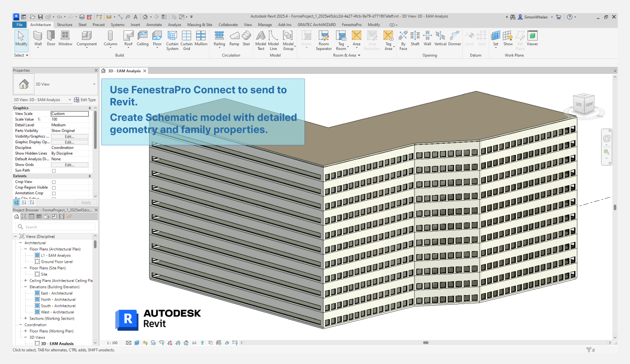Open the Work Plane Viewer

click(x=532, y=39)
